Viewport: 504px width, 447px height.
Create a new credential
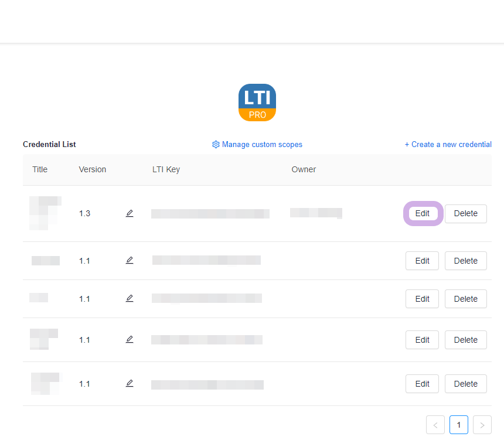point(448,145)
